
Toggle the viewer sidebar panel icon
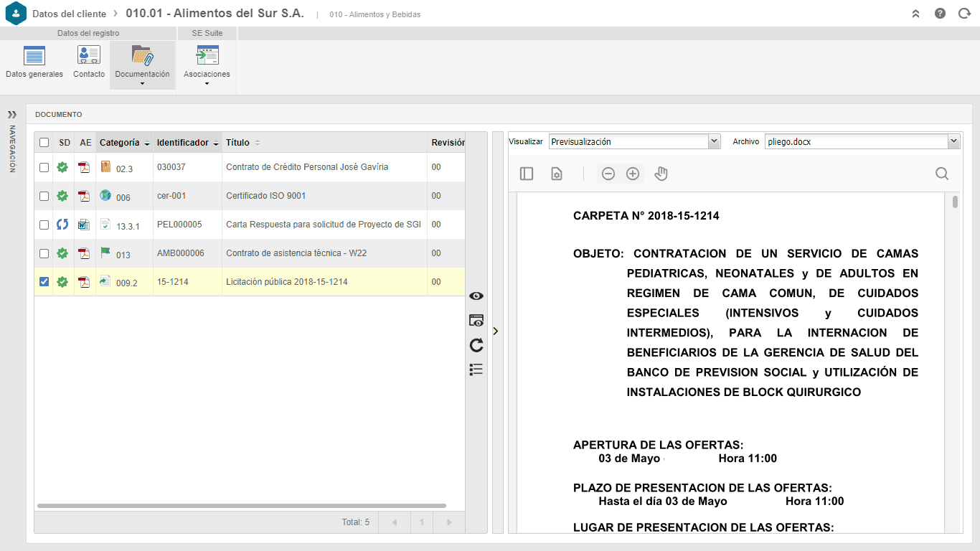tap(527, 174)
